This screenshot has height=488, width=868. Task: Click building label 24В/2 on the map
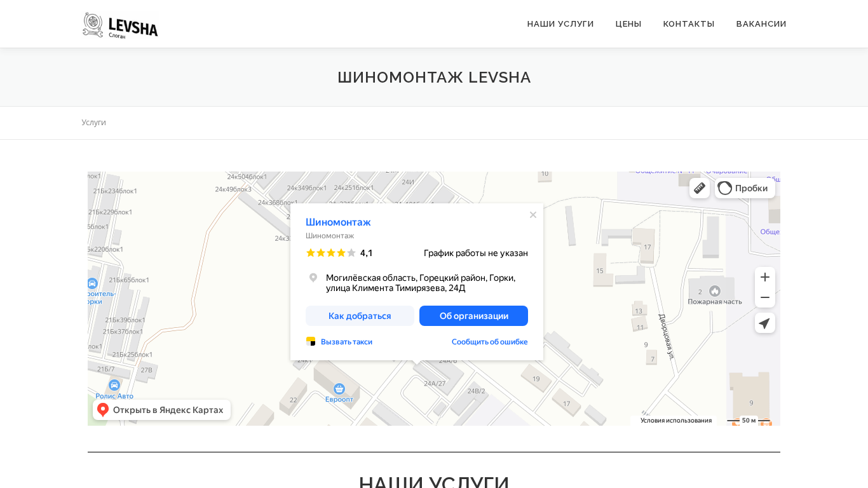(476, 391)
